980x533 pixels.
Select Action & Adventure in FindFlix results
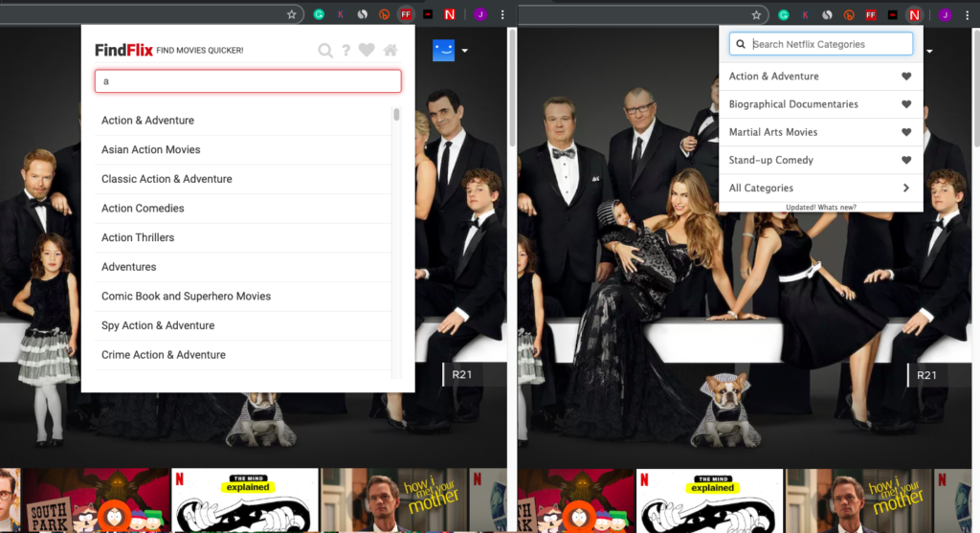pyautogui.click(x=243, y=120)
